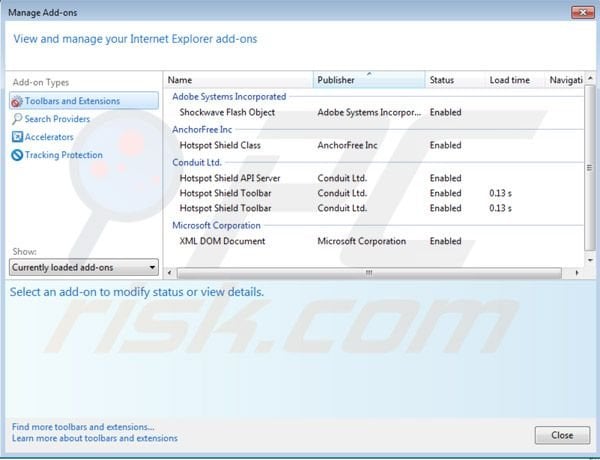Click the horizontal scrollbar left arrow
The width and height of the screenshot is (600, 460).
170,273
